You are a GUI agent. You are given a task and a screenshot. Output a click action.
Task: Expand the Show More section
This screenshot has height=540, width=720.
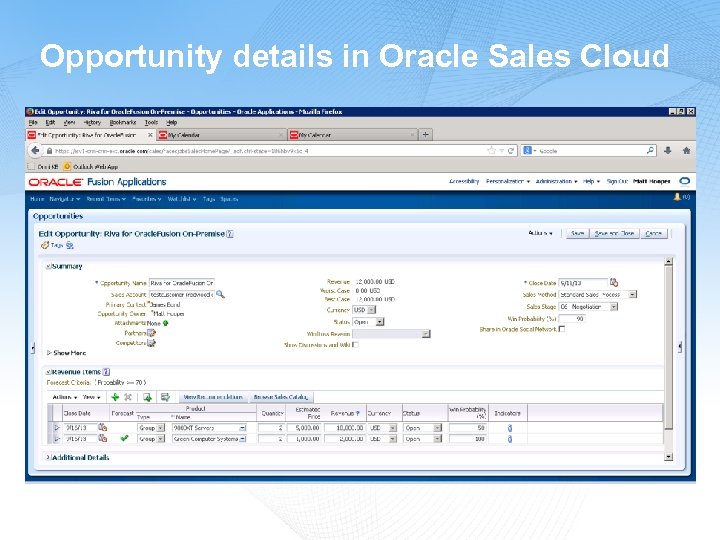point(49,353)
